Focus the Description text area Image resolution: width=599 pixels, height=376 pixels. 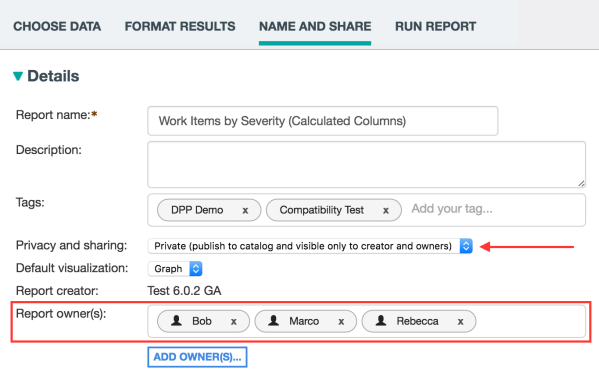(x=367, y=165)
